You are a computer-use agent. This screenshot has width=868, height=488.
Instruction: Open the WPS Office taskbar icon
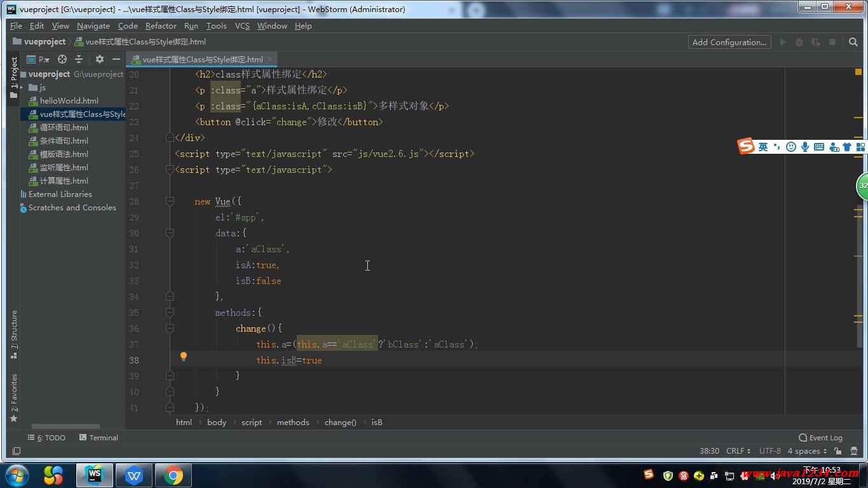pos(133,475)
